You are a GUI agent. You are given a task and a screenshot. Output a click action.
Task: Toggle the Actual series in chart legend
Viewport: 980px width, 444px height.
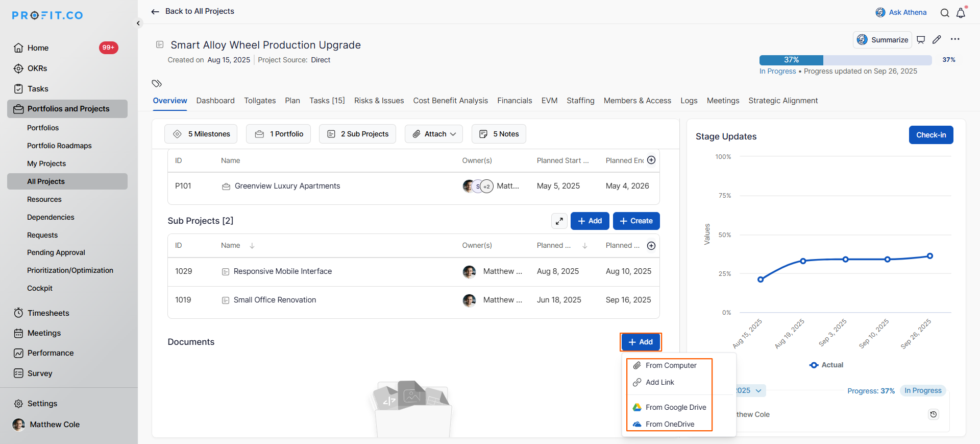[x=826, y=365]
